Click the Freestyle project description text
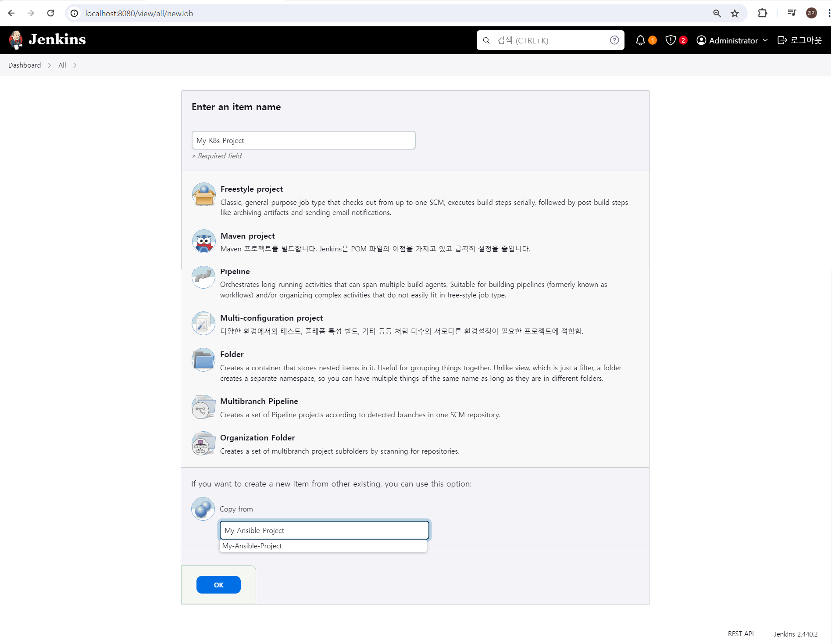835x644 pixels. pos(424,208)
